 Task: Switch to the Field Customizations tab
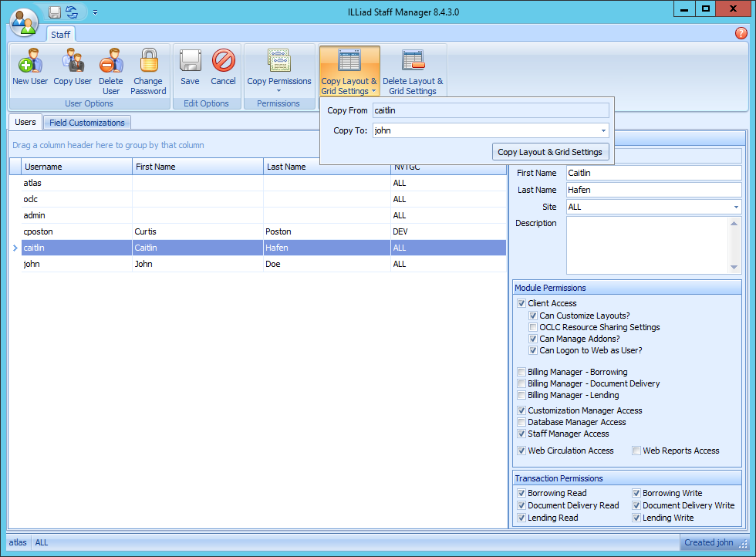86,122
